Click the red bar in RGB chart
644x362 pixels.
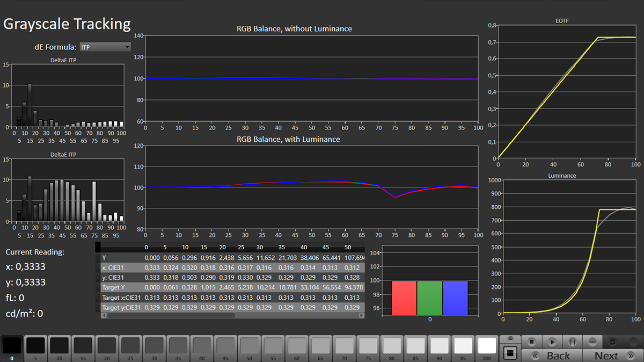[404, 298]
